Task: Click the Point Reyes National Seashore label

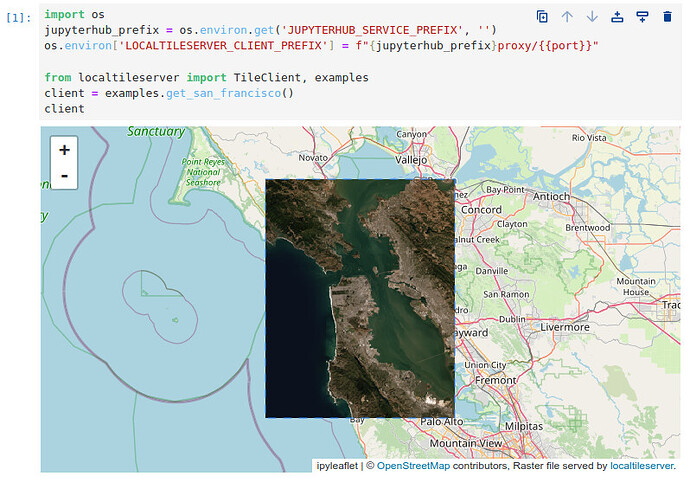Action: pos(203,172)
